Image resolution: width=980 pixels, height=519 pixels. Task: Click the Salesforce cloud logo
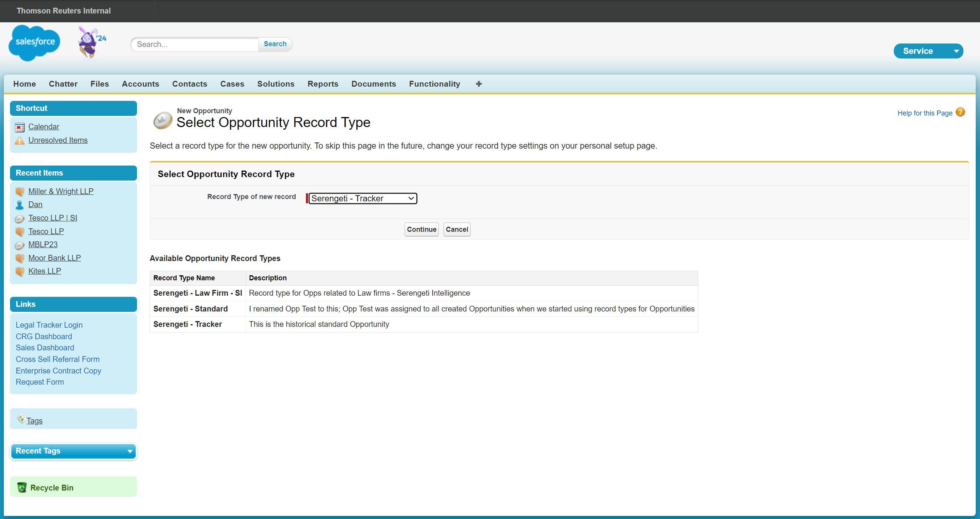[34, 43]
